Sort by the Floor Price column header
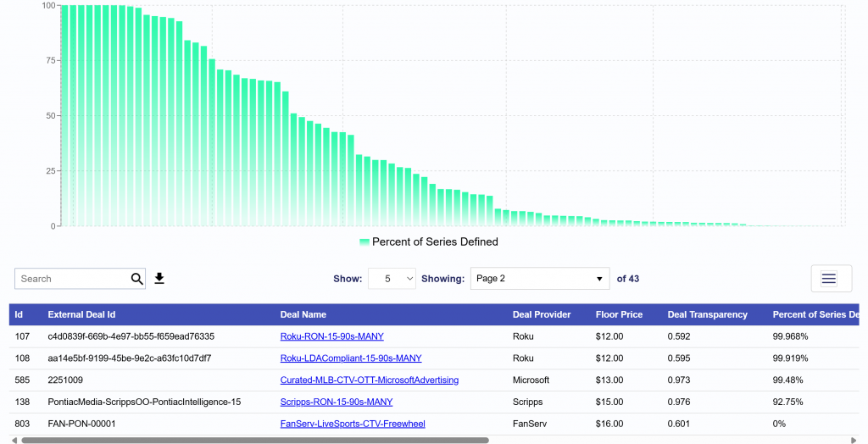868x444 pixels. tap(619, 314)
